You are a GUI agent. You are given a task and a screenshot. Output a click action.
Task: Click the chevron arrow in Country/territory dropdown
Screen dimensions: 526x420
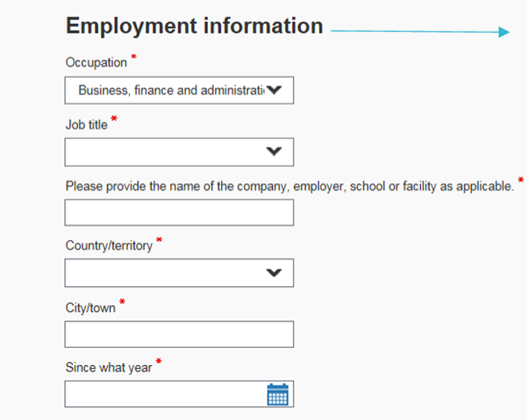[x=275, y=273]
